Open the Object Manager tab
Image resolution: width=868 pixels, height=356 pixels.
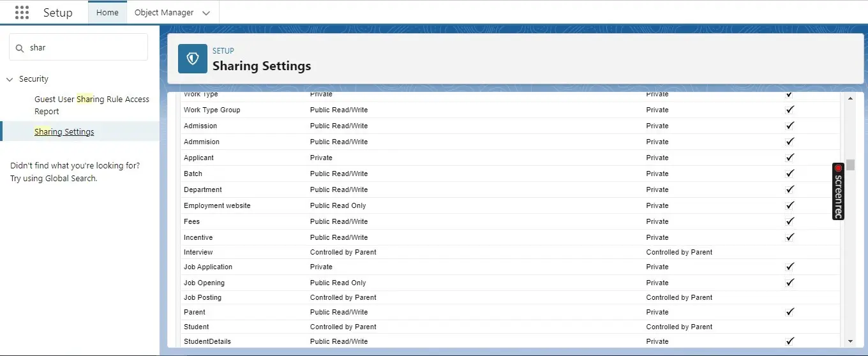[164, 13]
